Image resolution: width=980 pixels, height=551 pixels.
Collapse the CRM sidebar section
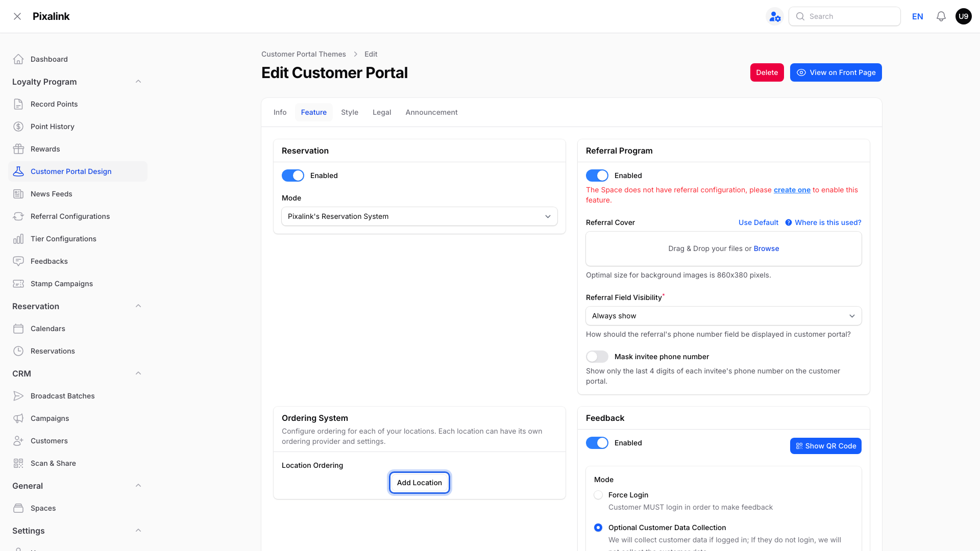[x=138, y=373]
